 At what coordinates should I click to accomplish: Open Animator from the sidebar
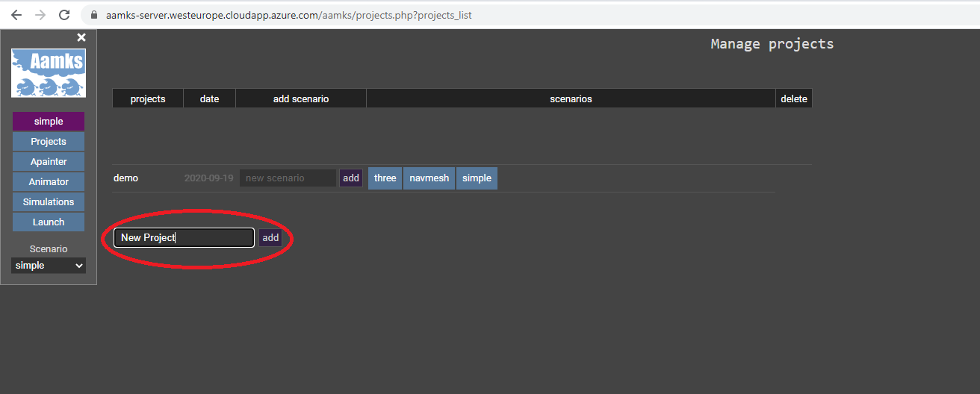[x=49, y=182]
